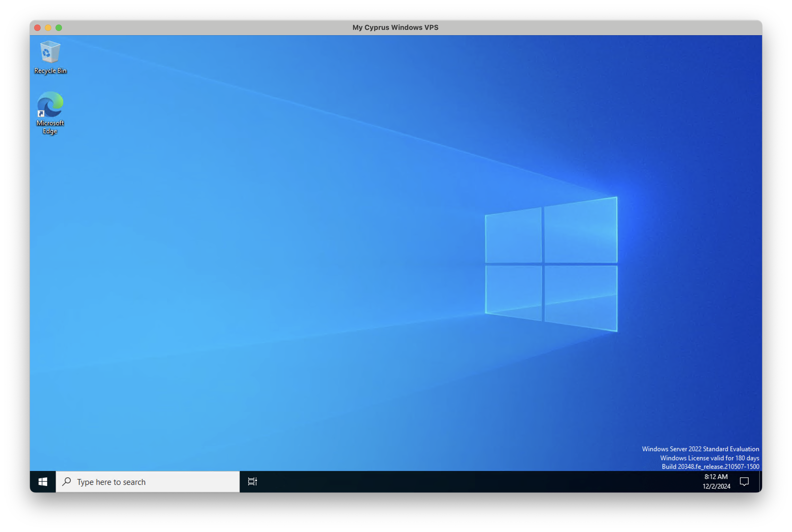
Task: Click the taskbar clock to open calendar
Action: pyautogui.click(x=716, y=477)
